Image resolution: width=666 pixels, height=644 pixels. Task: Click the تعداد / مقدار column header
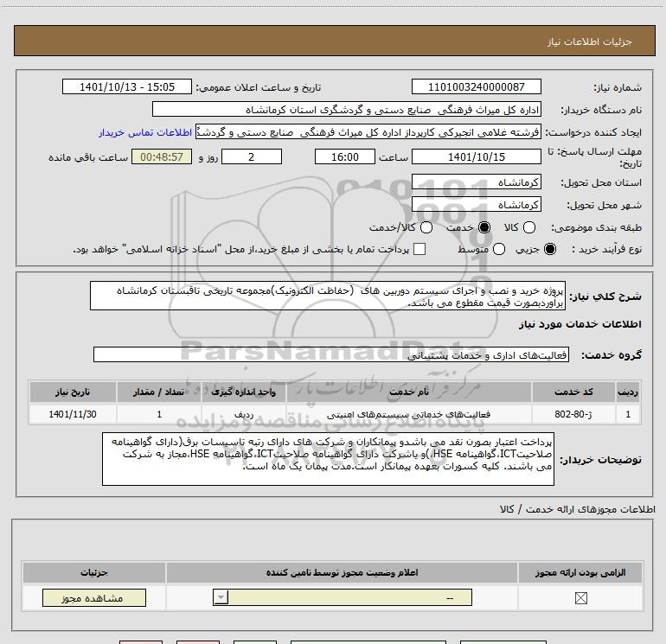tap(159, 392)
